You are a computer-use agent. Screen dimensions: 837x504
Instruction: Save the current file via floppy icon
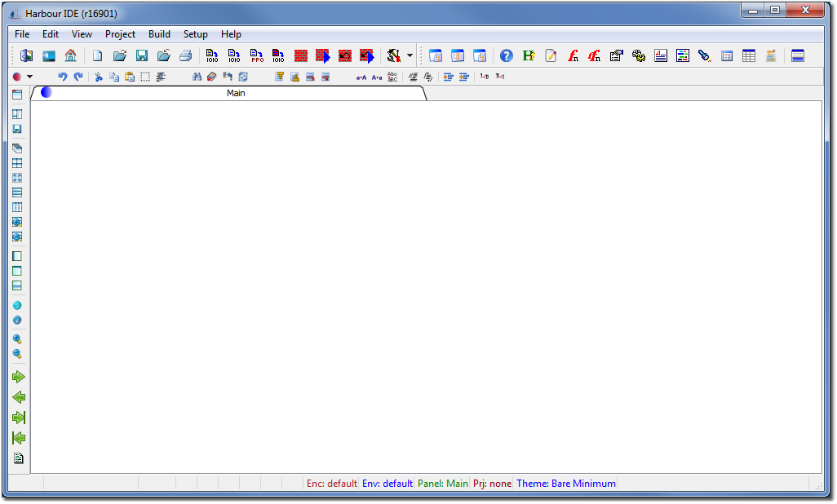(x=141, y=55)
